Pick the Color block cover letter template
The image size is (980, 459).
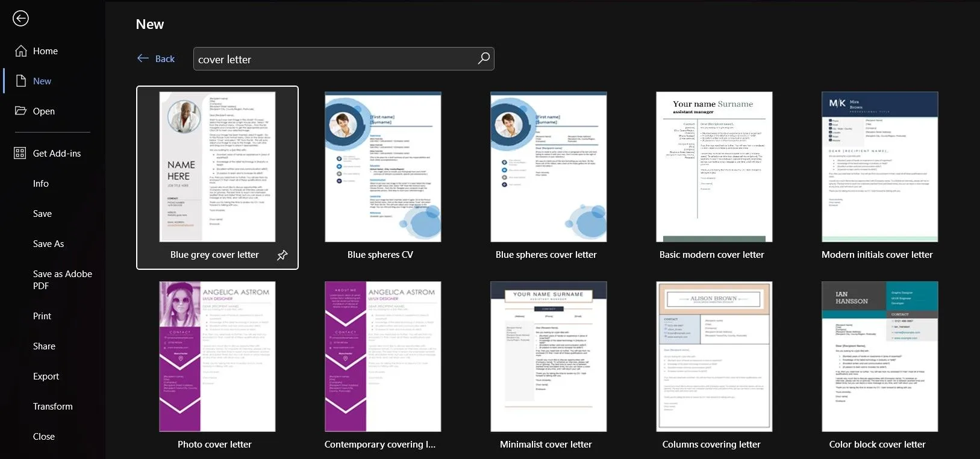[x=879, y=357]
